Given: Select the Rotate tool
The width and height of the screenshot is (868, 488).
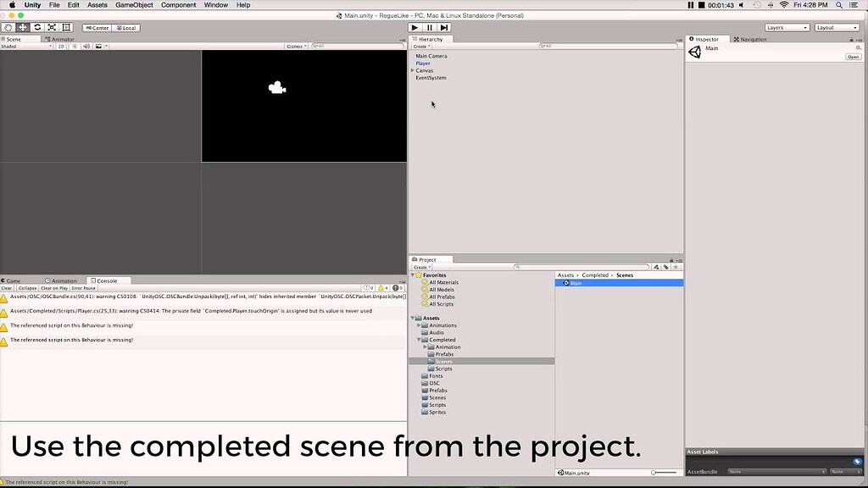Looking at the screenshot, I should pos(36,28).
